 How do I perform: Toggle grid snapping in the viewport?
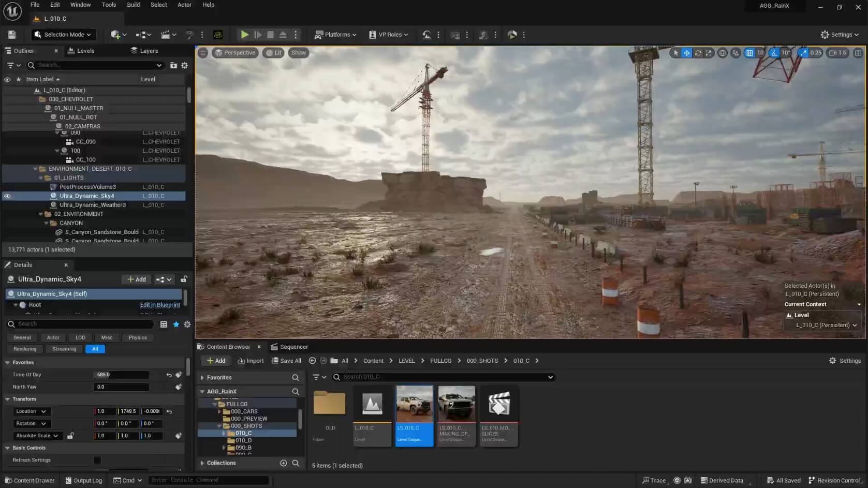click(749, 53)
